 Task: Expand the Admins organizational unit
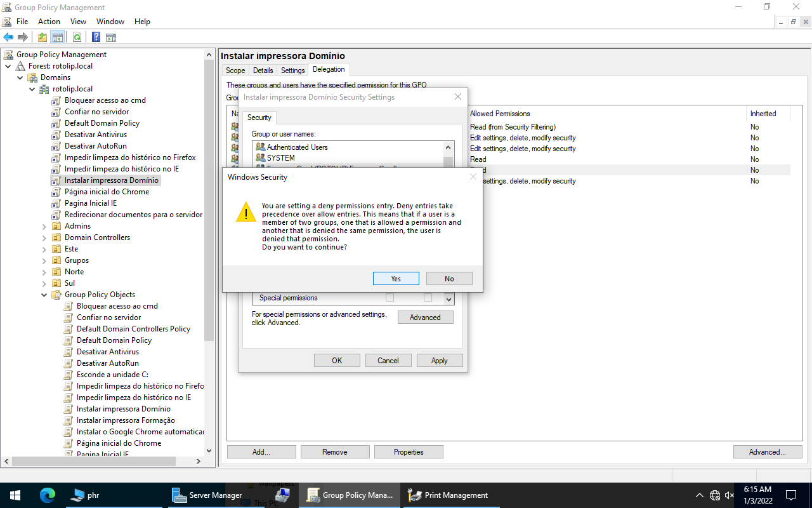pos(44,226)
